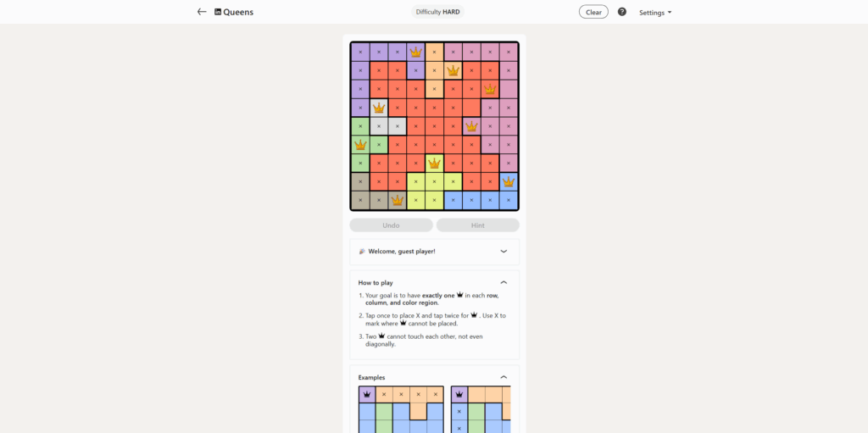Screen dimensions: 868x433
Task: Expand the Welcome, guest player panel
Action: pyautogui.click(x=504, y=251)
